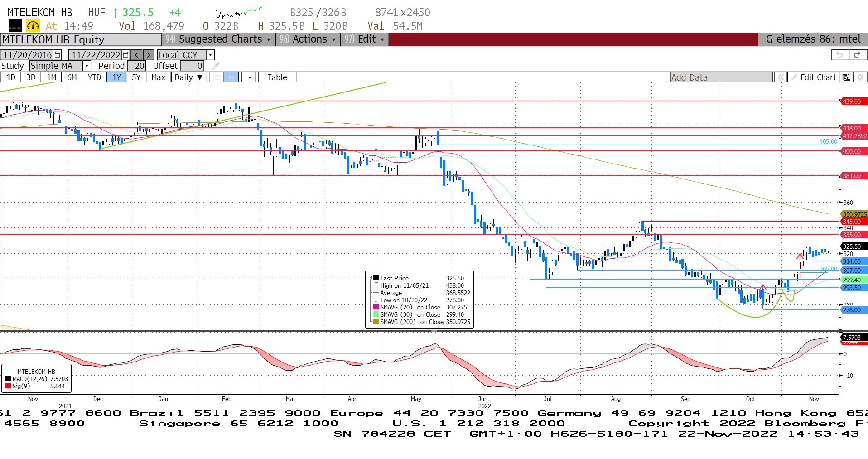Select the 5Y range
Screen dimensions: 868x459
pos(136,77)
